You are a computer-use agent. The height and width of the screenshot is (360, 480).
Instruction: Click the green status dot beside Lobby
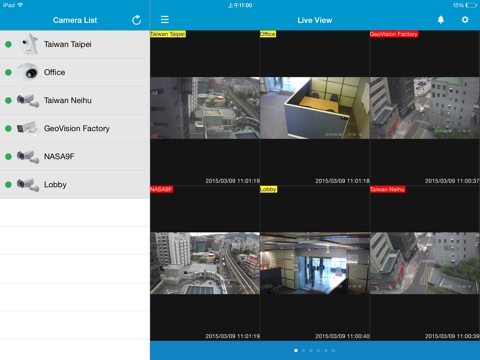[x=8, y=185]
